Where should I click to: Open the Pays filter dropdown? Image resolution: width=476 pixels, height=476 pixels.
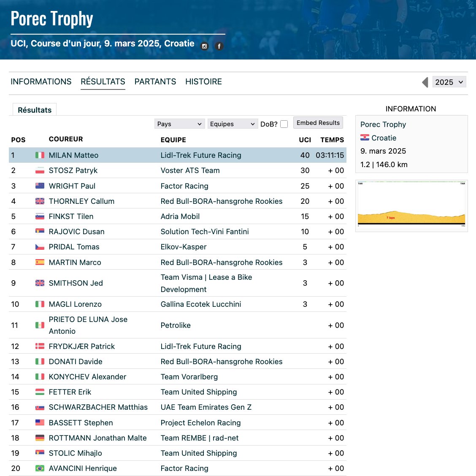pos(179,124)
